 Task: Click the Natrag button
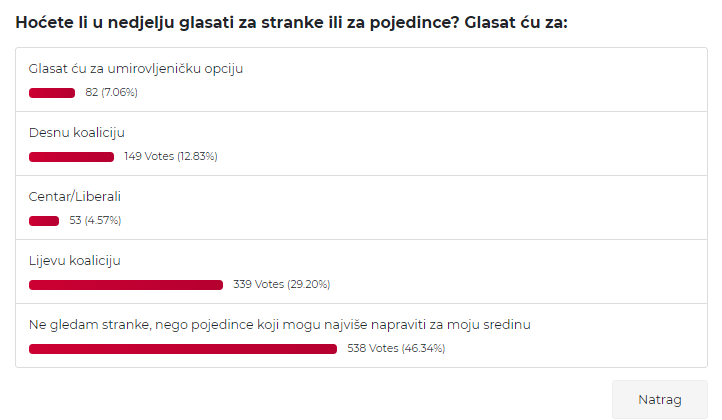coord(659,399)
